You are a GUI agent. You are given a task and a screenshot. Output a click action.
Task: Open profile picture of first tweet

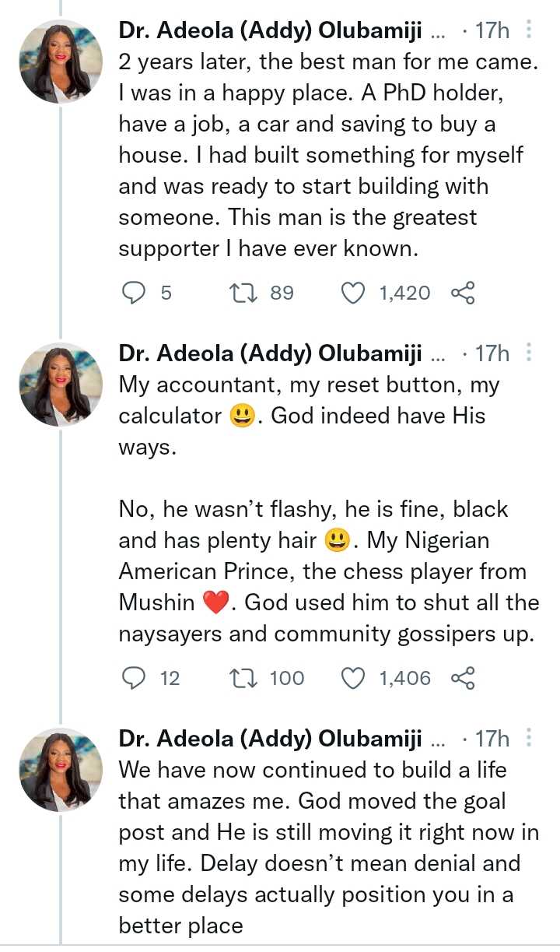[61, 62]
